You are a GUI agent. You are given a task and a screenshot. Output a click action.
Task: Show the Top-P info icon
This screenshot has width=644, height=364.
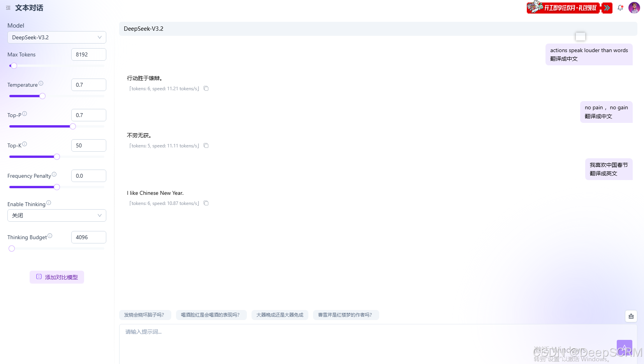(x=25, y=114)
